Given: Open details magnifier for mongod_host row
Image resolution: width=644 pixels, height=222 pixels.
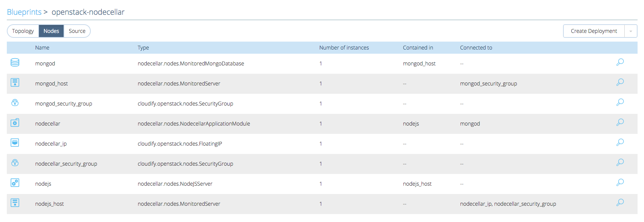Looking at the screenshot, I should tap(620, 82).
